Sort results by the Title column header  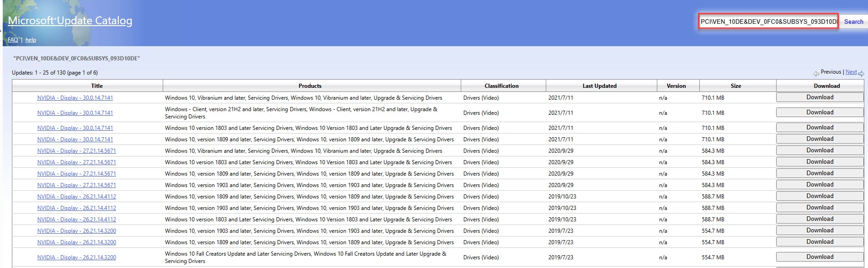(x=97, y=86)
